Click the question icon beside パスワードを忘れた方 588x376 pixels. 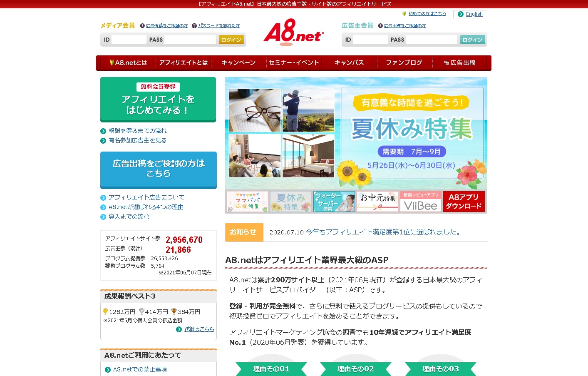point(194,26)
